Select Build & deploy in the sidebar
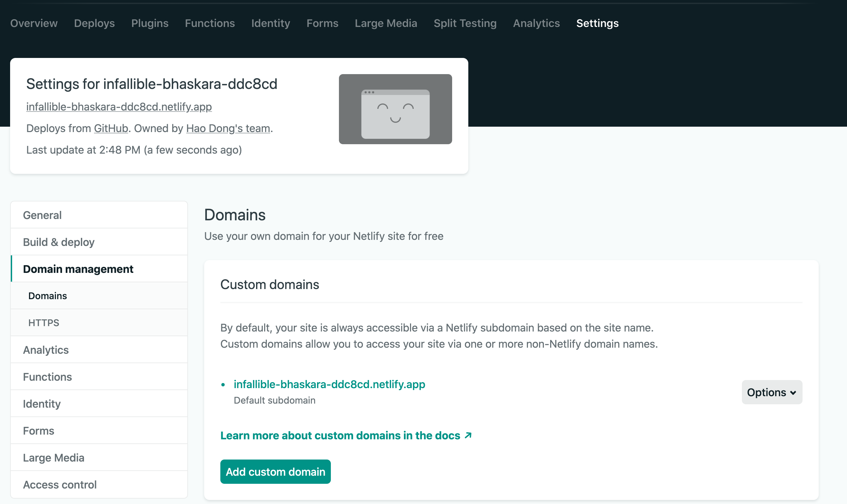This screenshot has height=504, width=847. pos(59,242)
